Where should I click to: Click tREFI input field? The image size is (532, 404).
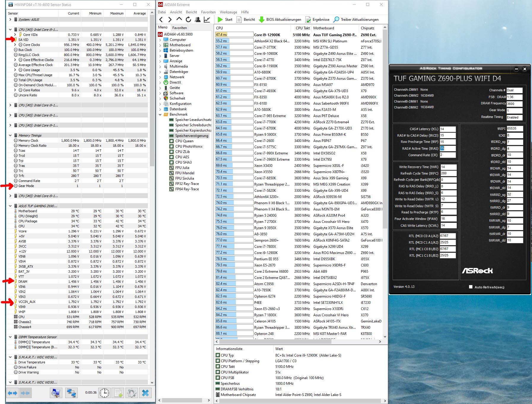pos(515,129)
